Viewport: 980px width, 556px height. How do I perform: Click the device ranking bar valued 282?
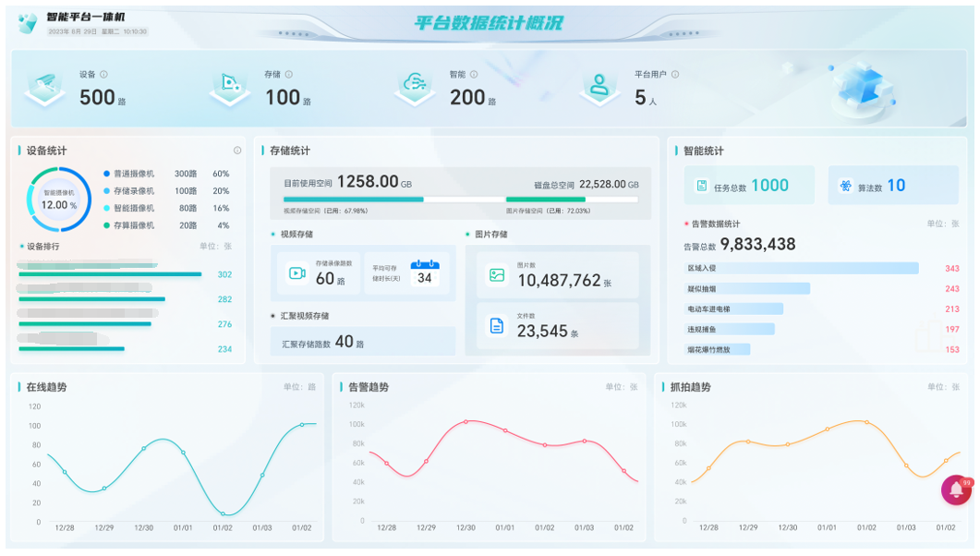point(91,299)
